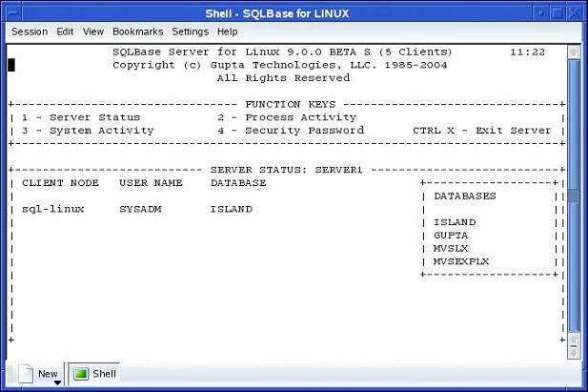Click the 'FUNCTION KEYS' heading

point(291,104)
